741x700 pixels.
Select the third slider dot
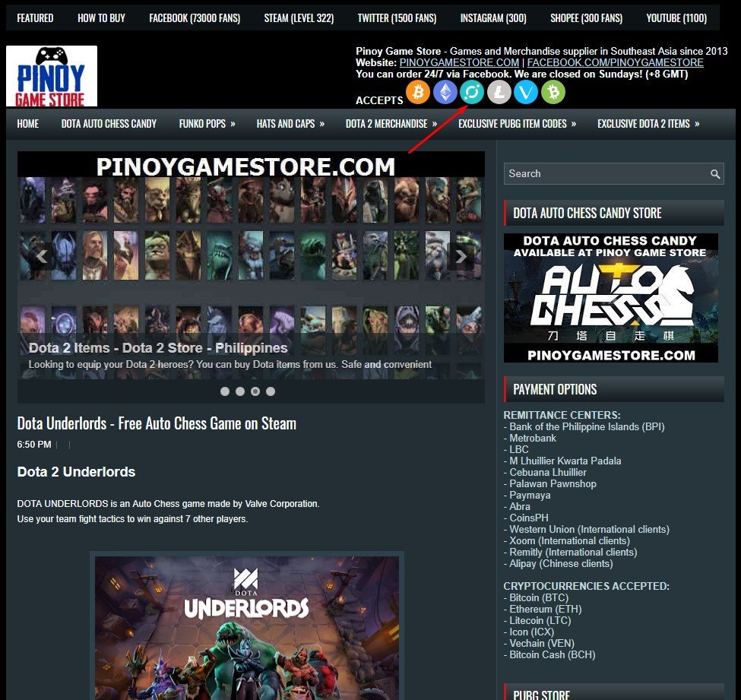tap(255, 391)
